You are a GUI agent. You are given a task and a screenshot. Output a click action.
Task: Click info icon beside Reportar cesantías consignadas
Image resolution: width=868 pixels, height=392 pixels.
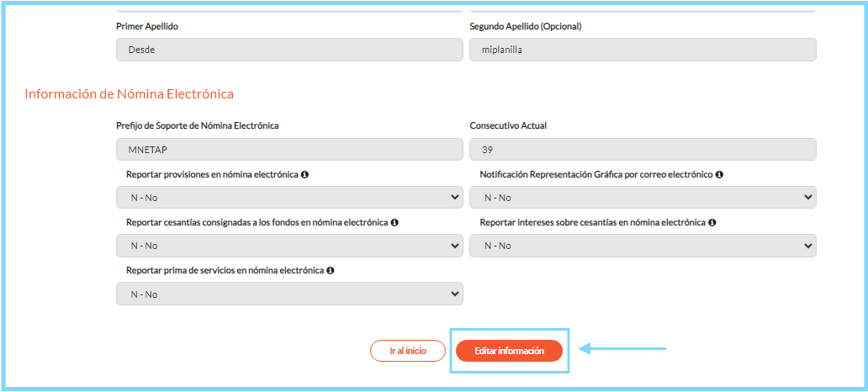(394, 223)
